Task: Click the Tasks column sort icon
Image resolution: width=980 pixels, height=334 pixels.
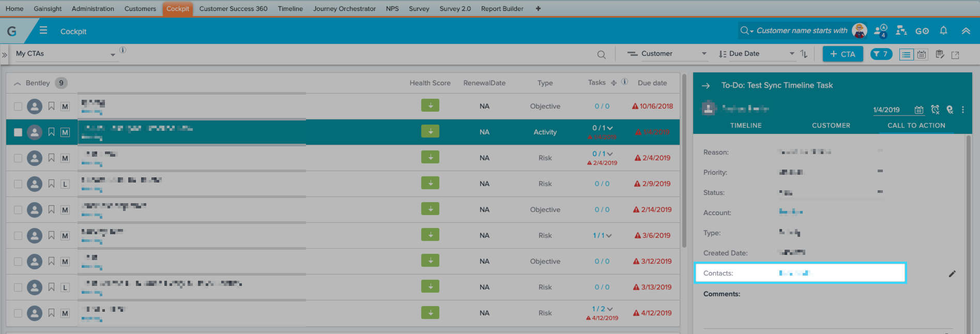Action: pyautogui.click(x=614, y=83)
